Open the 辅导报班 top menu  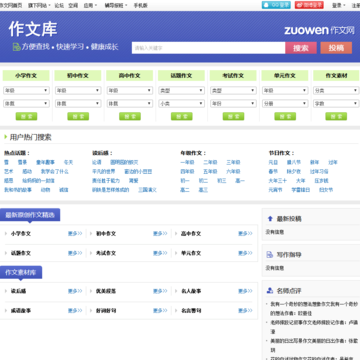pyautogui.click(x=116, y=5)
